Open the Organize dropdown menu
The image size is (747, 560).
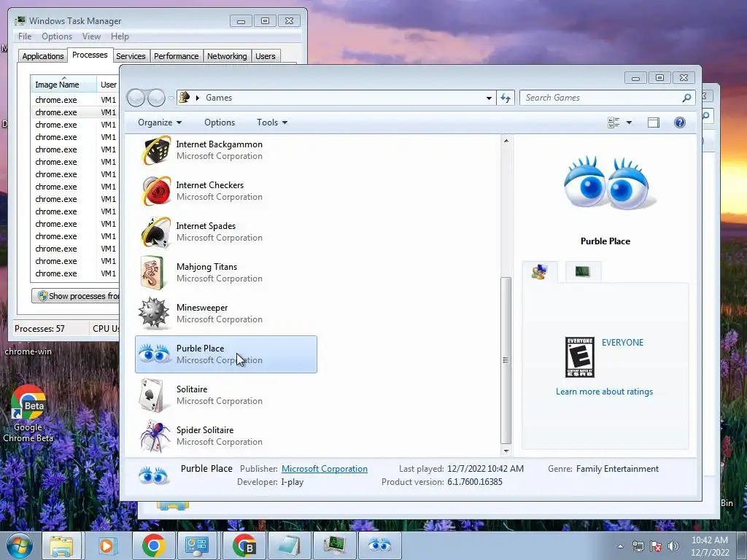point(160,122)
